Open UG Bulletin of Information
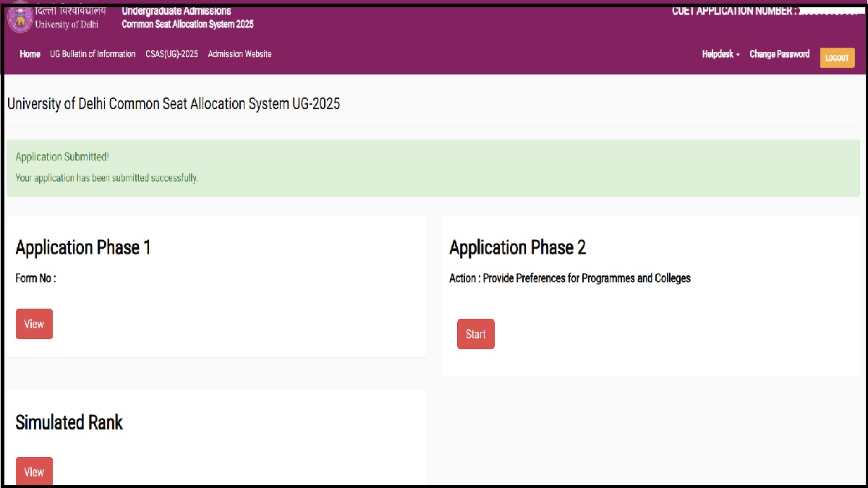Image resolution: width=868 pixels, height=488 pixels. (93, 54)
